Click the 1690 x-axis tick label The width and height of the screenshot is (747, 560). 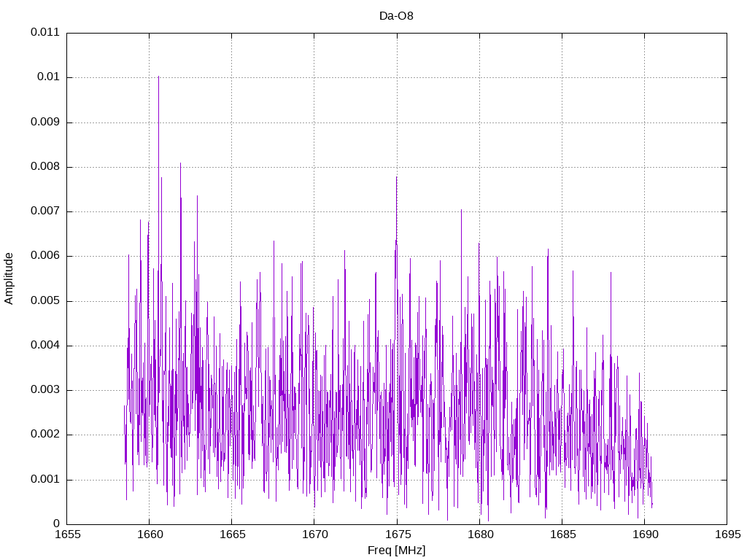click(645, 534)
